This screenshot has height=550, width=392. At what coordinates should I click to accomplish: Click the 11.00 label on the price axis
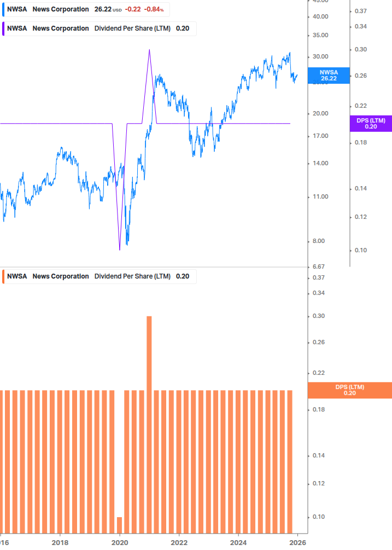click(x=320, y=196)
